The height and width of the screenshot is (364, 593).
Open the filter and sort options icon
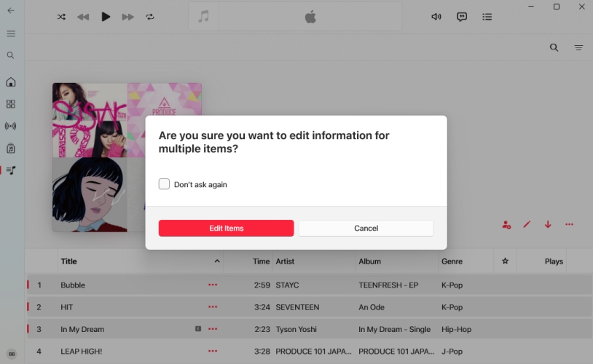click(x=578, y=47)
